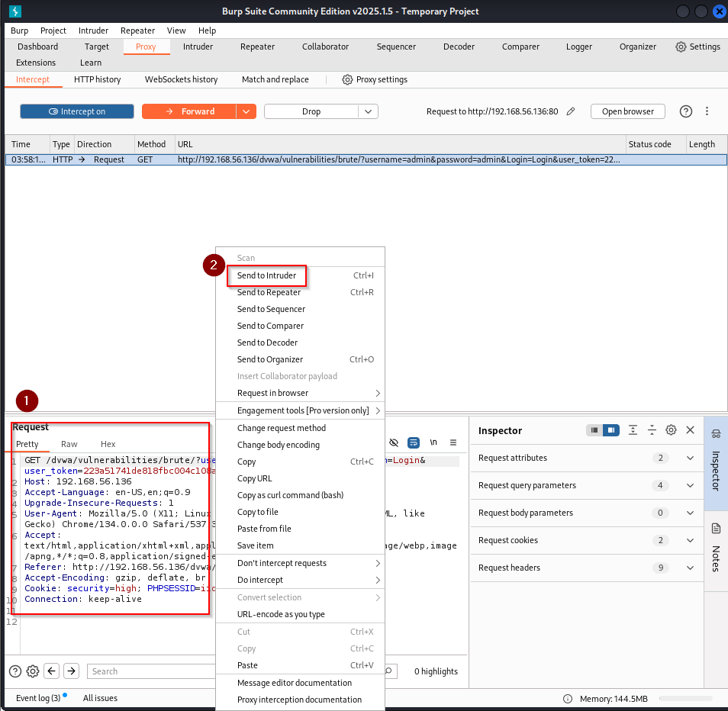Viewport: 728px width, 711px height.
Task: Close the Inspector panel
Action: tap(691, 430)
